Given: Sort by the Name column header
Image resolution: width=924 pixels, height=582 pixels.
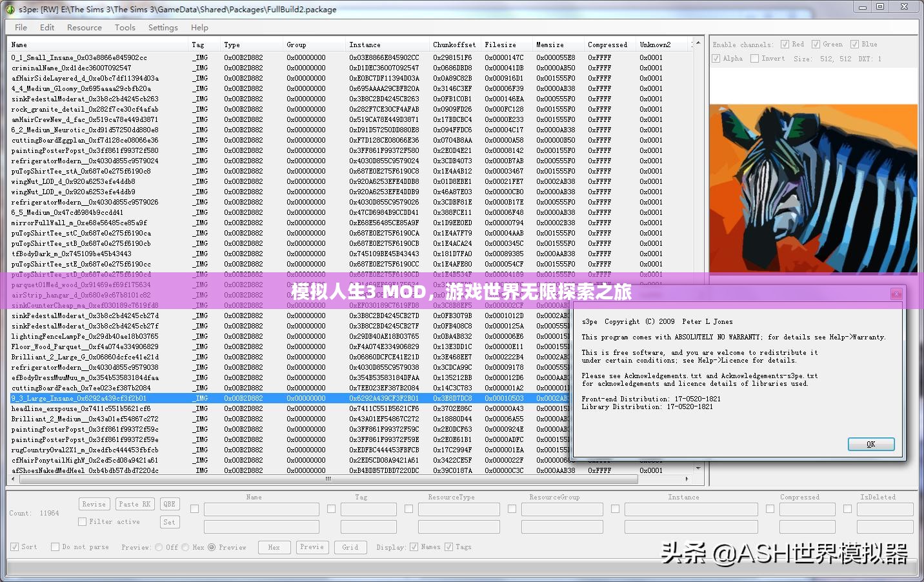Looking at the screenshot, I should point(99,45).
